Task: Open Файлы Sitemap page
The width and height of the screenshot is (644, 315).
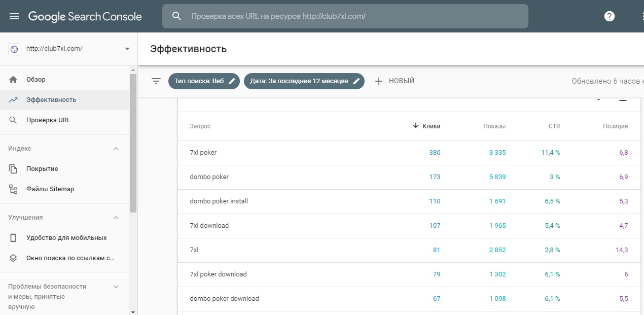Action: [x=64, y=189]
